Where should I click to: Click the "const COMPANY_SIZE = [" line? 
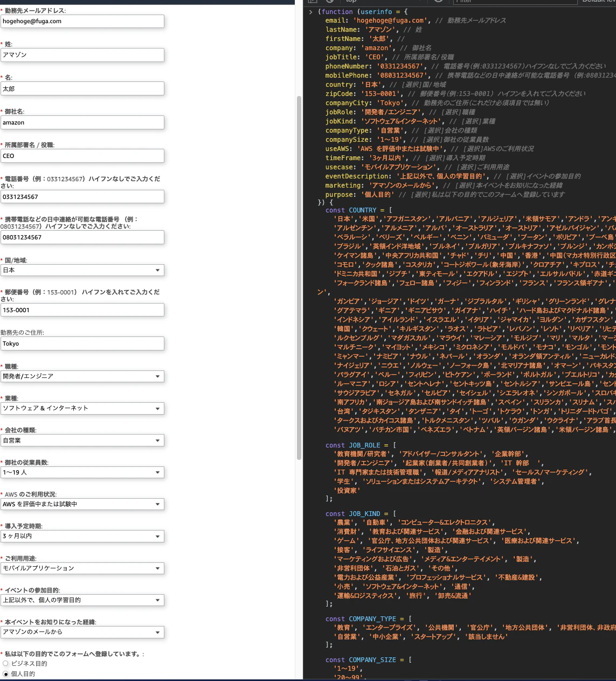[369, 660]
